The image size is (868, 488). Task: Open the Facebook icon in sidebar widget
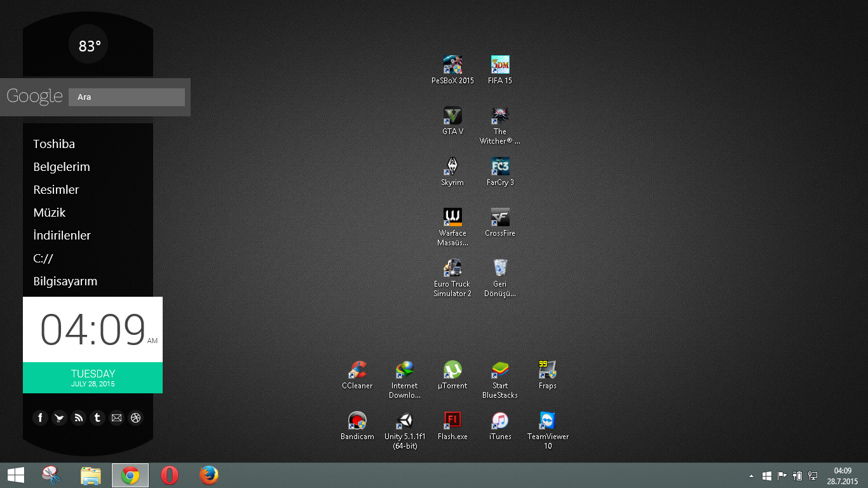click(40, 417)
